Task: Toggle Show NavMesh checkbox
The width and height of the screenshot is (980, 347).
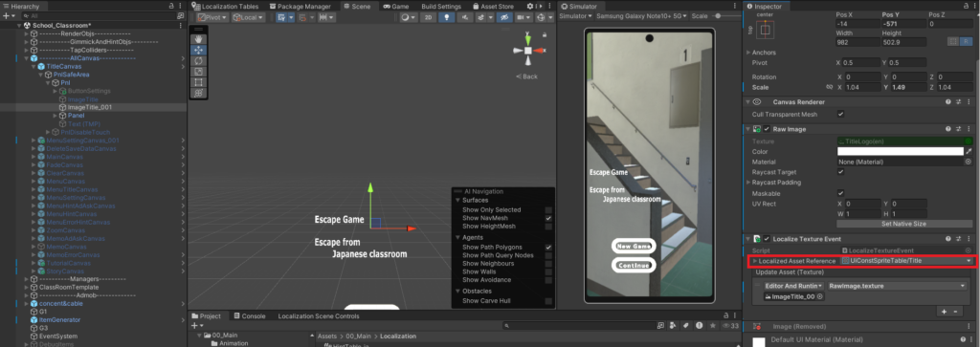Action: click(548, 219)
